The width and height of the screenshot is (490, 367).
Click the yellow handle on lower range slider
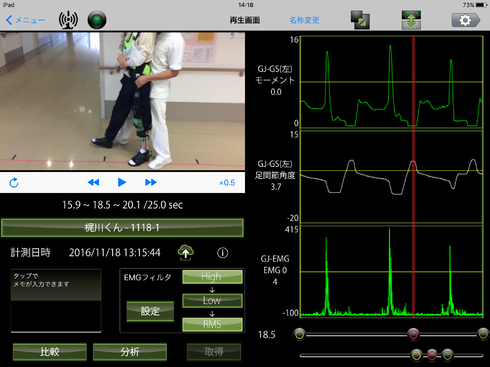pyautogui.click(x=416, y=355)
